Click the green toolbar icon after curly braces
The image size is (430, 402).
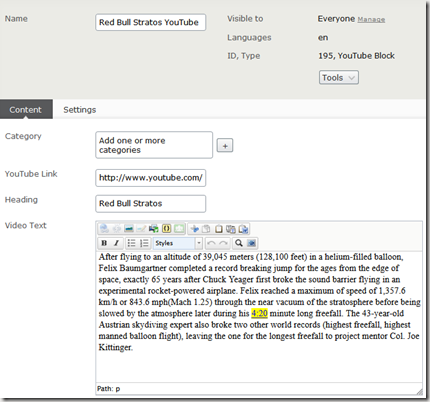pyautogui.click(x=179, y=229)
